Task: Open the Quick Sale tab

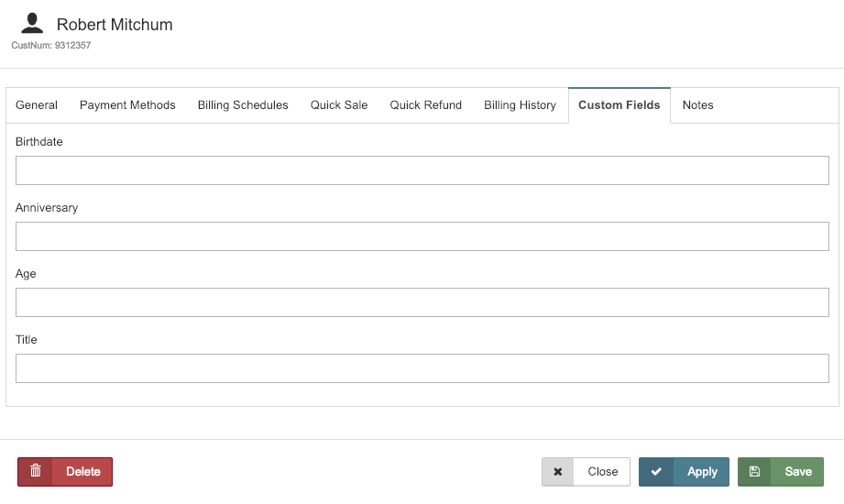Action: coord(339,105)
